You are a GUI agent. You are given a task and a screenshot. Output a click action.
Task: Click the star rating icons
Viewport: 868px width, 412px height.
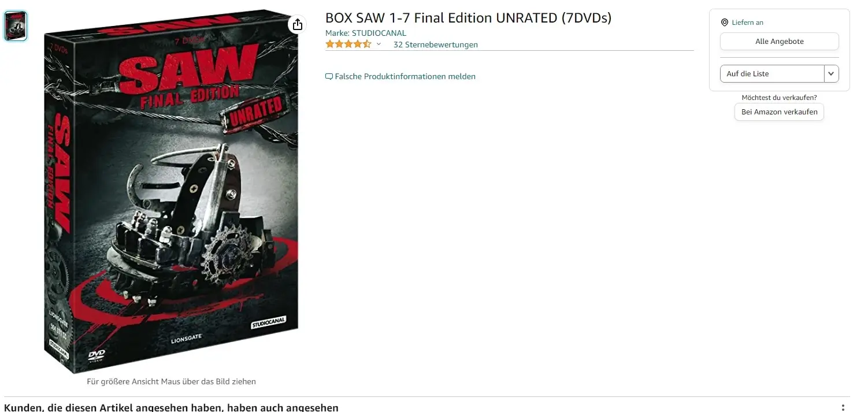click(348, 44)
